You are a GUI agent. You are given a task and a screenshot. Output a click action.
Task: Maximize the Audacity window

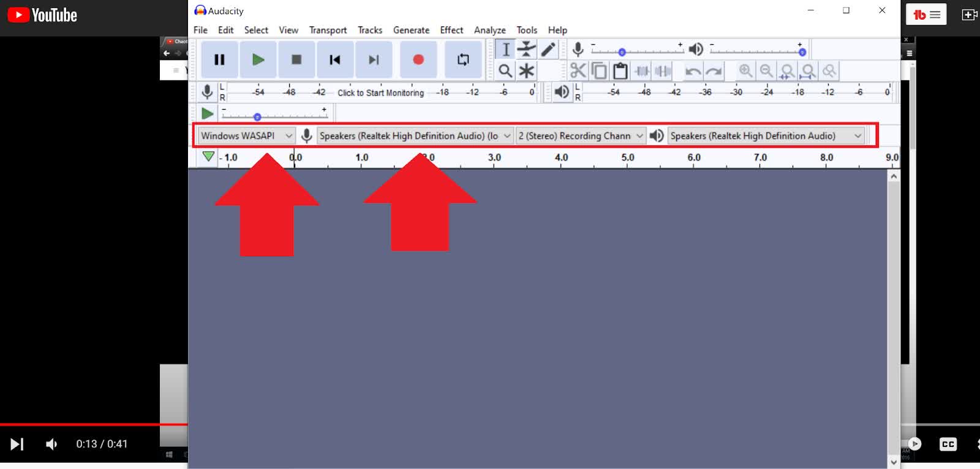pos(846,10)
